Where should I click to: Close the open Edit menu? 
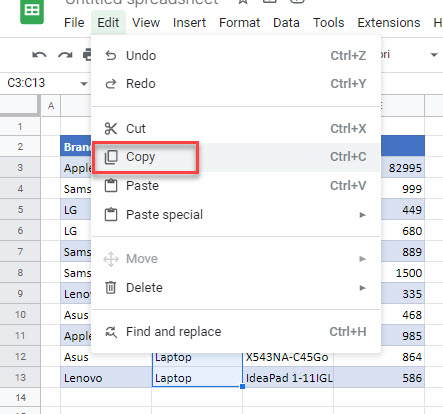coord(108,23)
